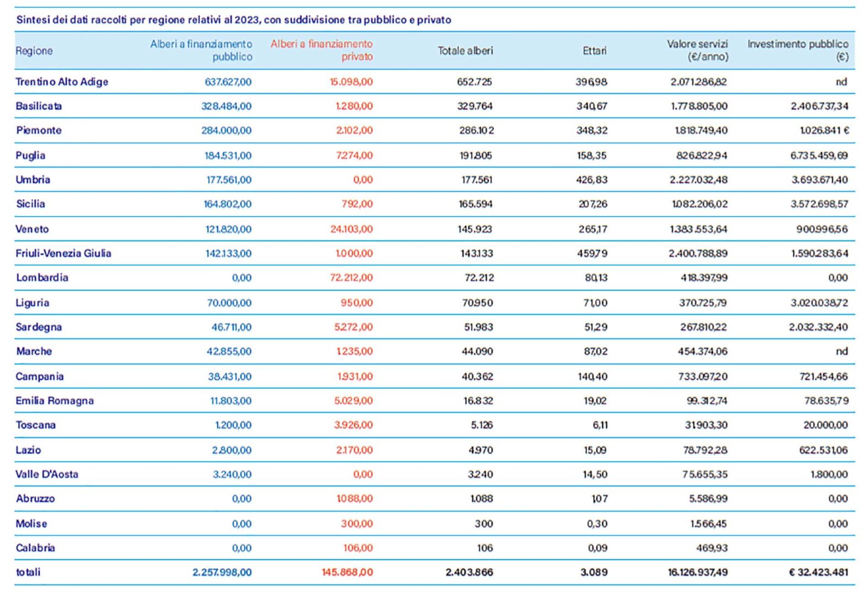
Task: Click the 'Sicilia' row label
Action: 30,204
